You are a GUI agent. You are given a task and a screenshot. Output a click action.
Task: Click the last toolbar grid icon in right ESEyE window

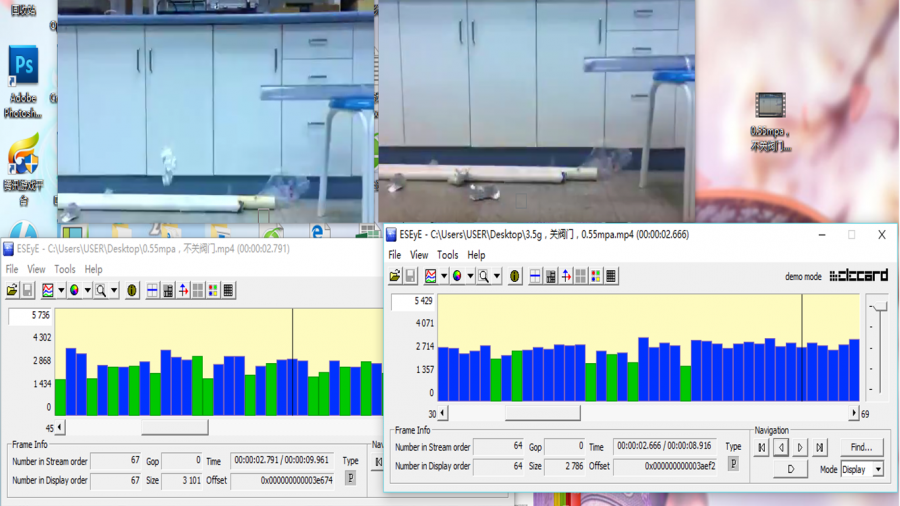click(611, 276)
